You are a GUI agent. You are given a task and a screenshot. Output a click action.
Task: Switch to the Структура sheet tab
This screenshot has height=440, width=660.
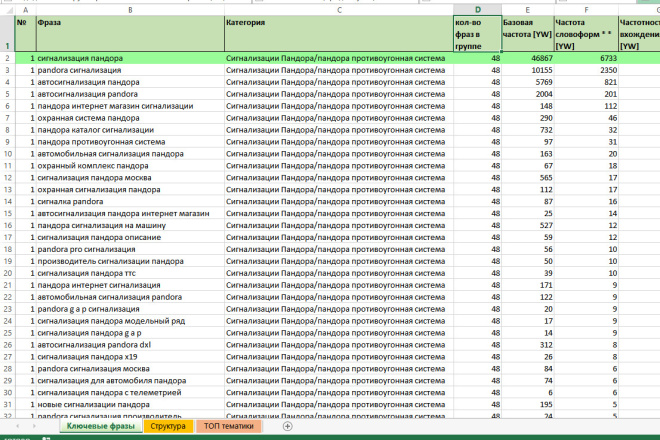(168, 426)
